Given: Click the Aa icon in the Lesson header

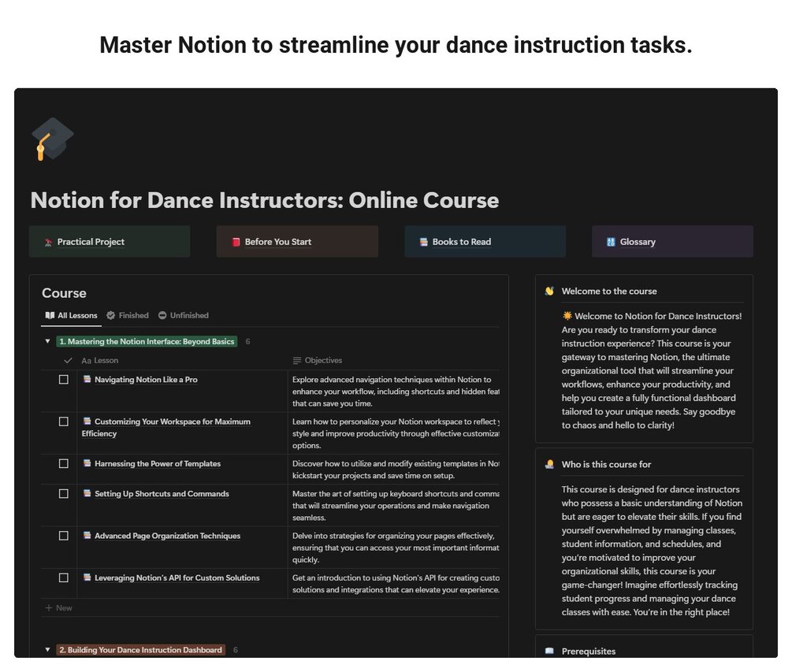Looking at the screenshot, I should click(x=87, y=361).
